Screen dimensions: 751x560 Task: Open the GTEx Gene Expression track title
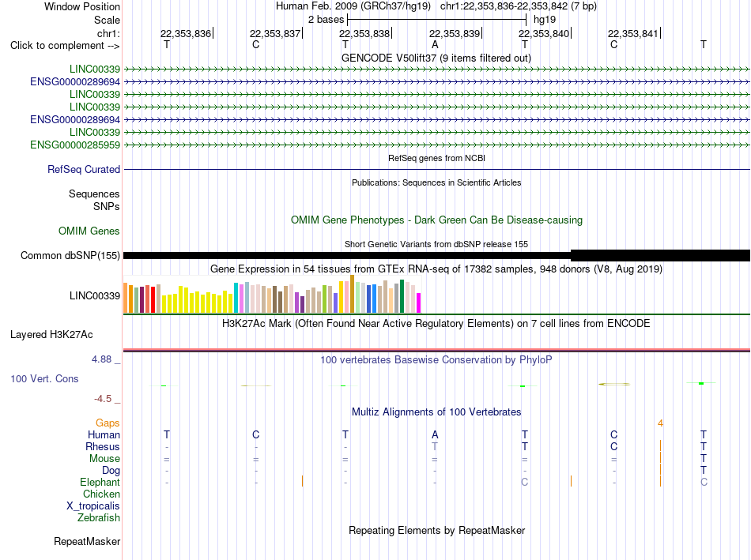[x=436, y=269]
